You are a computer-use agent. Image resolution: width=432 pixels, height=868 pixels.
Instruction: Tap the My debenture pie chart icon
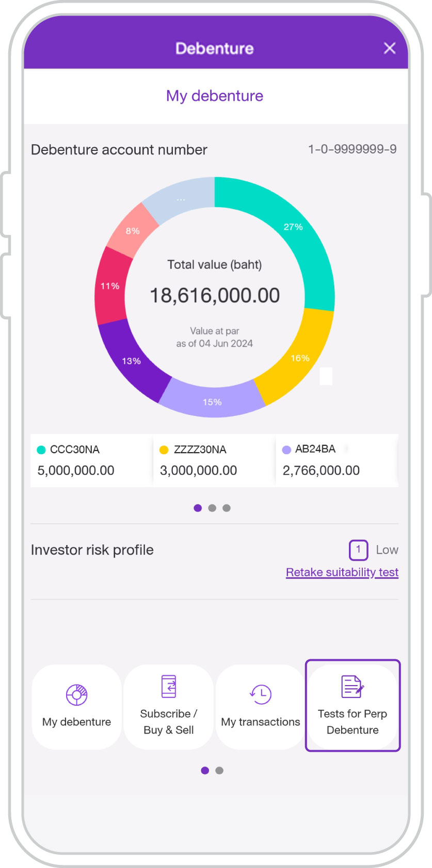[76, 695]
